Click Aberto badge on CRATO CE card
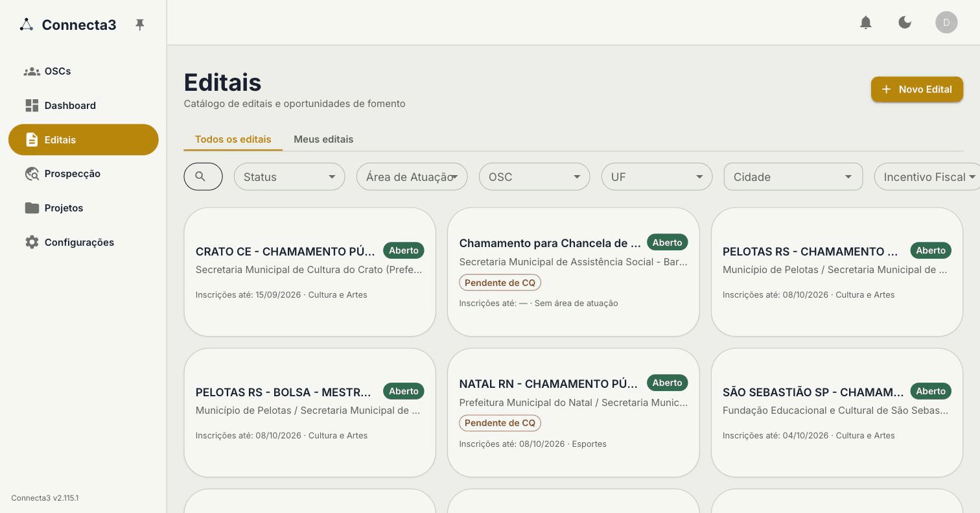 coord(403,250)
